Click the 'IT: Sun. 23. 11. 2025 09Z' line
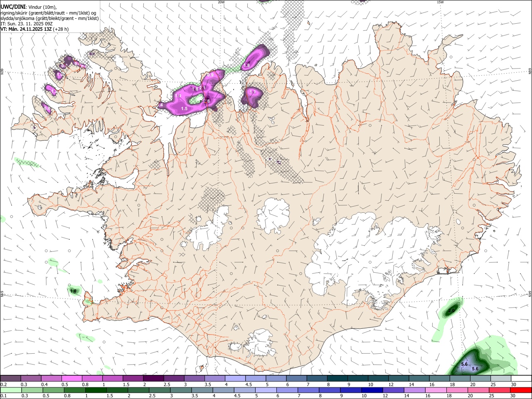The width and height of the screenshot is (532, 399). pyautogui.click(x=27, y=24)
